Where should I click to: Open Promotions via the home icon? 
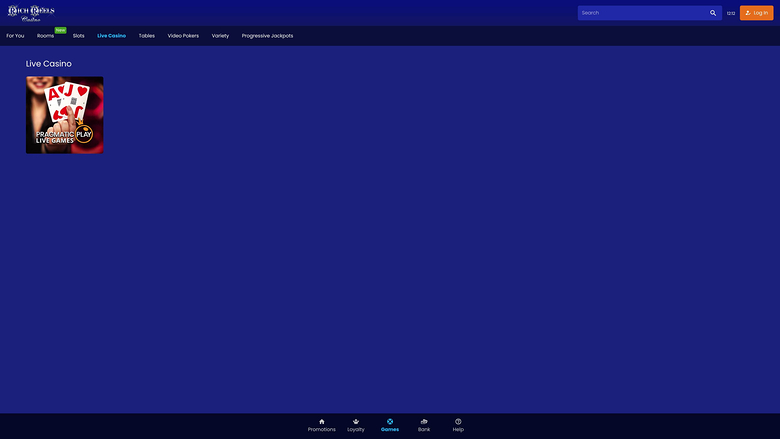321,421
